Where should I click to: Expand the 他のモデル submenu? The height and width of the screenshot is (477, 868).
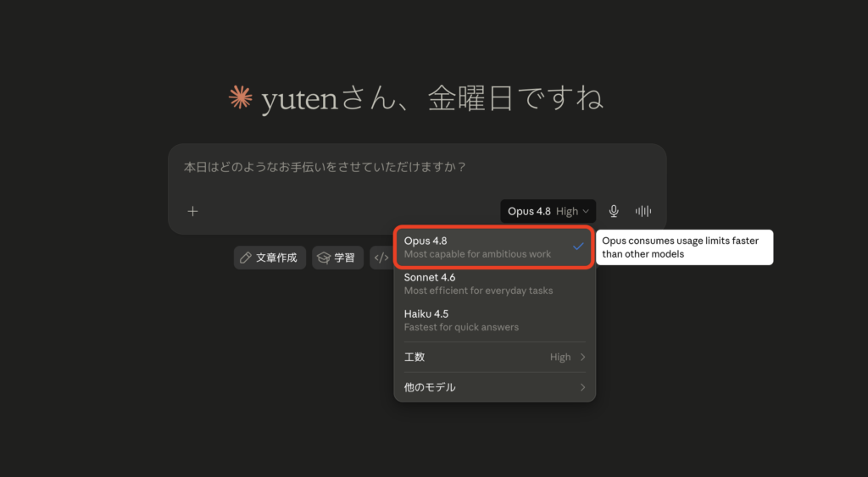pos(494,387)
